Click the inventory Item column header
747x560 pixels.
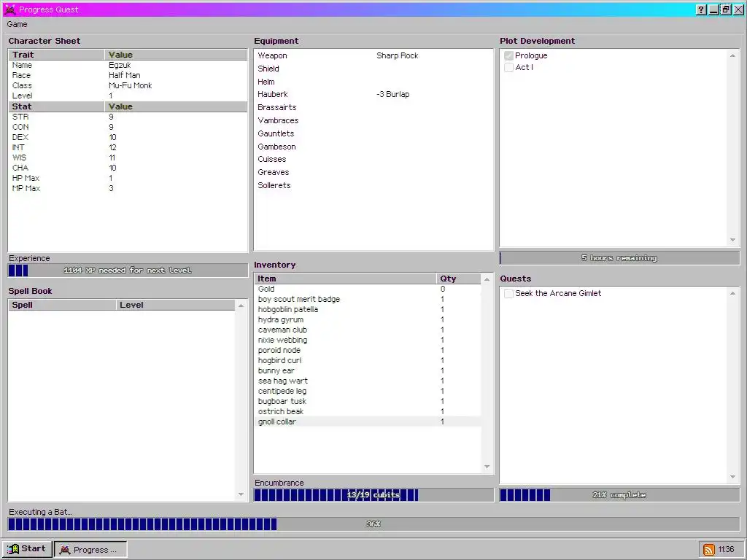tap(345, 279)
